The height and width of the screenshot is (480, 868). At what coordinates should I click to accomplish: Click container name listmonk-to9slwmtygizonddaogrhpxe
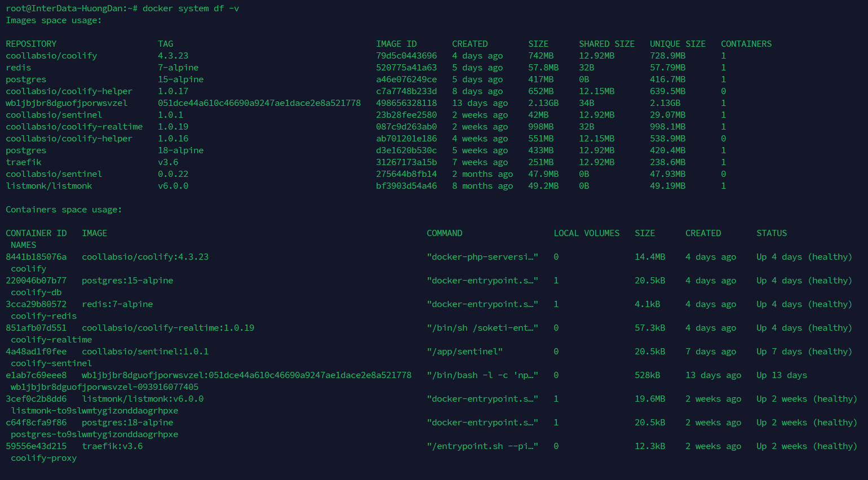pos(94,411)
